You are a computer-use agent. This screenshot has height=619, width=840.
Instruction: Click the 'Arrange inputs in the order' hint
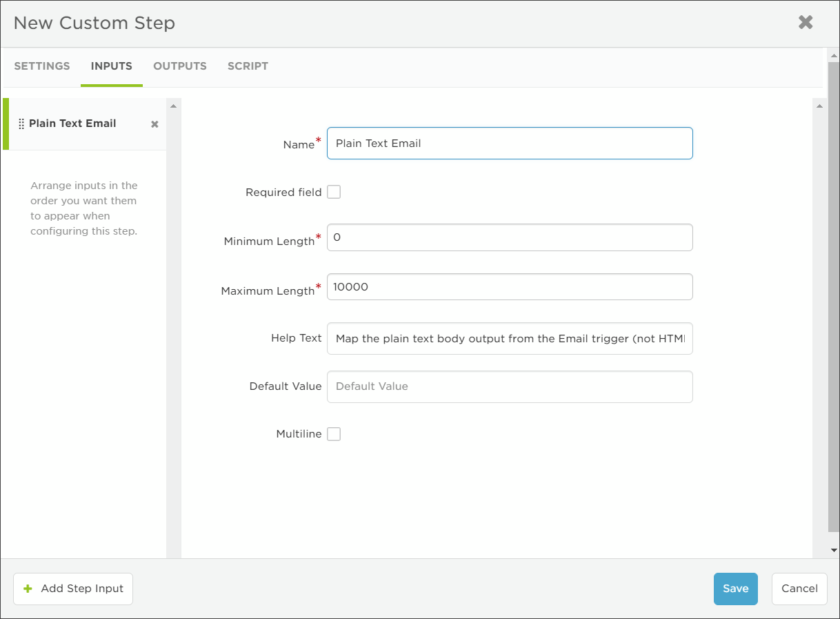[x=84, y=208]
